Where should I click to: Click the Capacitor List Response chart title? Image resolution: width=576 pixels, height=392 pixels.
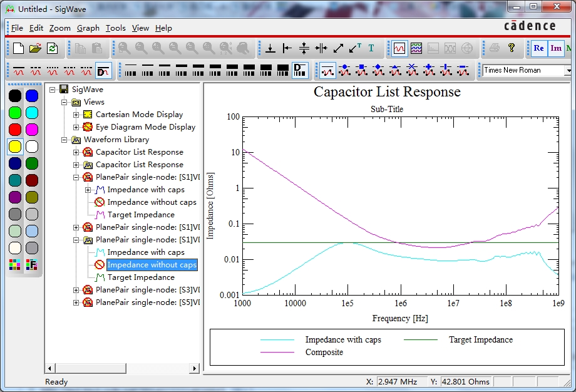[387, 92]
